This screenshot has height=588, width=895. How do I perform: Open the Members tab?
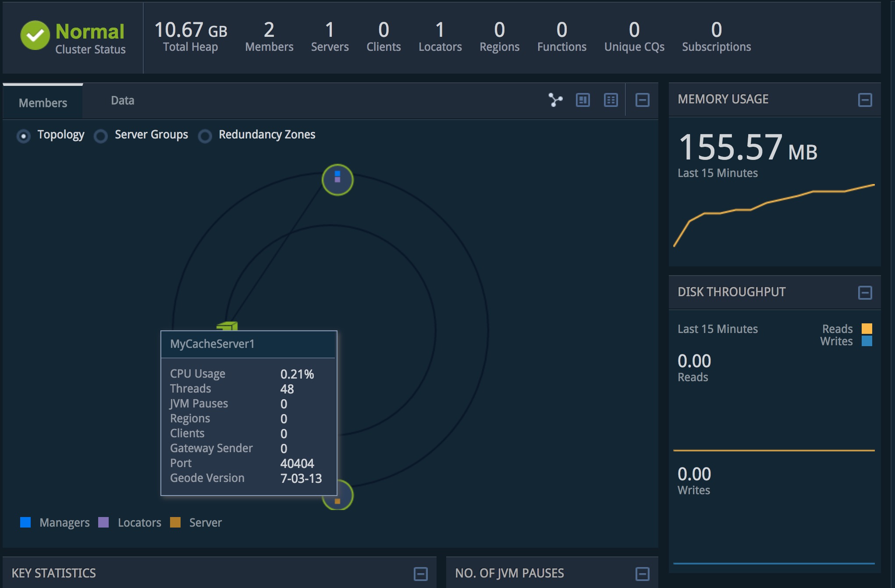pyautogui.click(x=43, y=103)
